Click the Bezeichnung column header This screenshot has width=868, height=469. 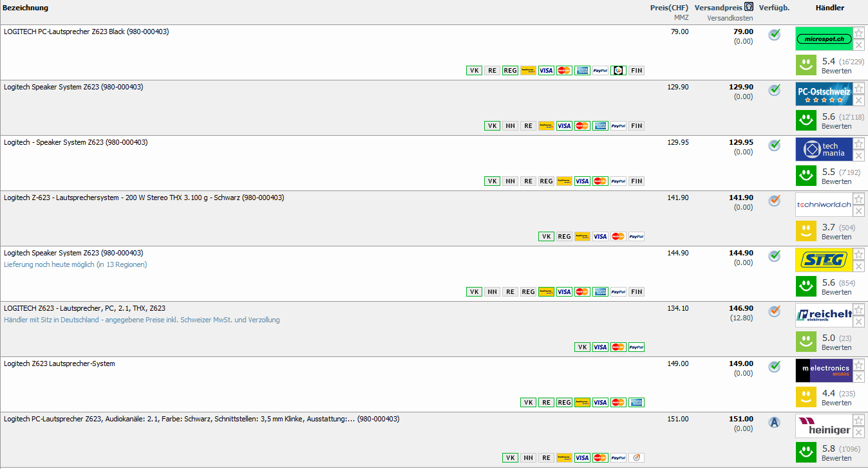[26, 8]
